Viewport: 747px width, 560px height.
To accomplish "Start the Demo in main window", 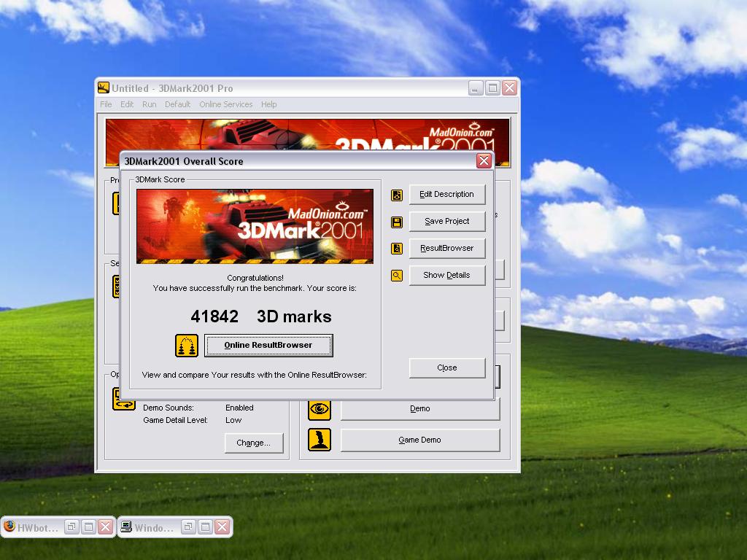I will point(419,408).
